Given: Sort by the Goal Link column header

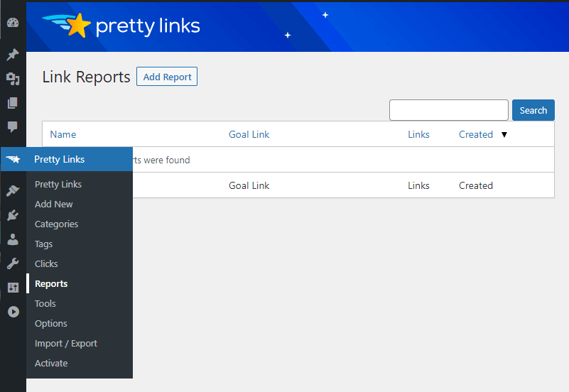Looking at the screenshot, I should pos(249,134).
